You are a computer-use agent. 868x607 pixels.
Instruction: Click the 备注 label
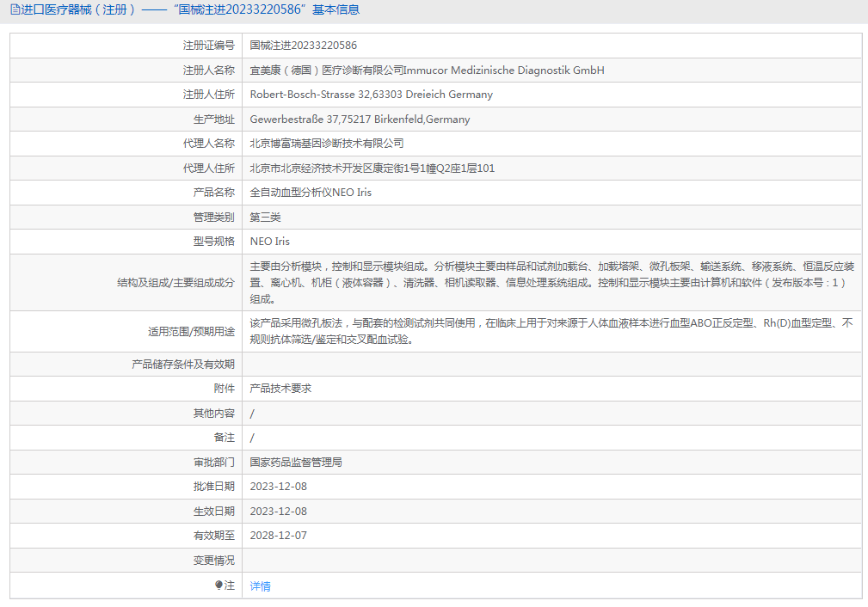pos(225,438)
